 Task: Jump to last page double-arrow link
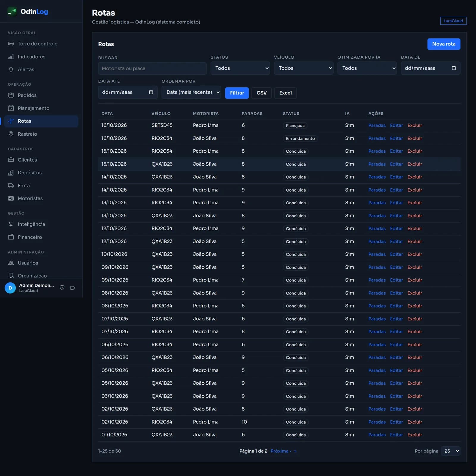(x=295, y=451)
